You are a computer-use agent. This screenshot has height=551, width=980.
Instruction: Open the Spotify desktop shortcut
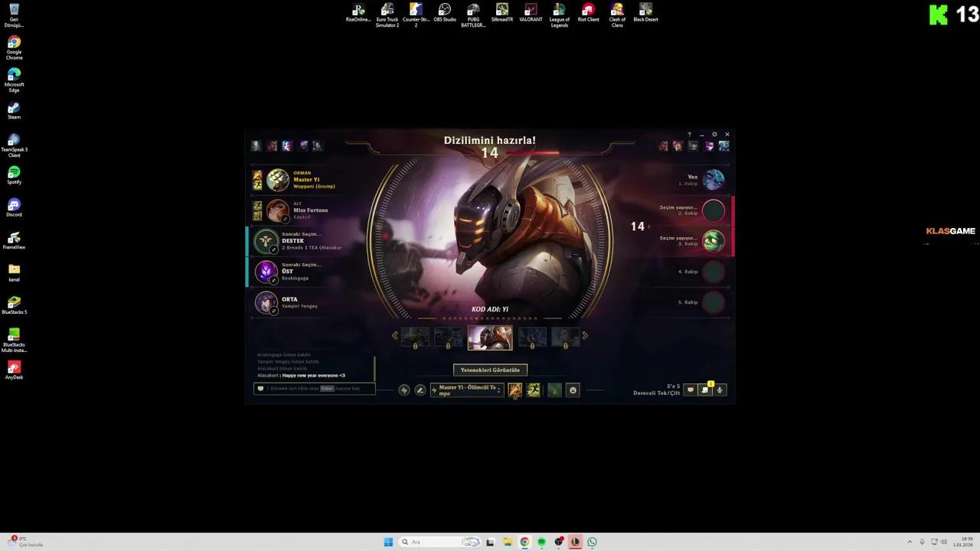click(x=14, y=175)
